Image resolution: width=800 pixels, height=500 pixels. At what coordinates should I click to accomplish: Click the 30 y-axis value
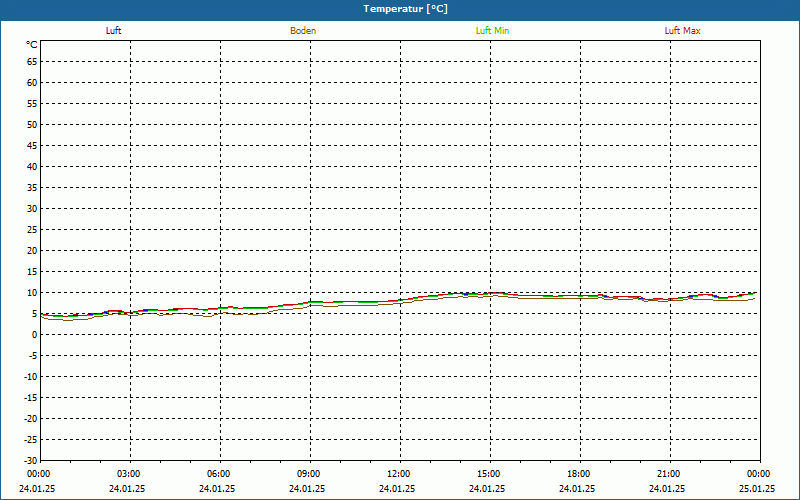tap(32, 209)
